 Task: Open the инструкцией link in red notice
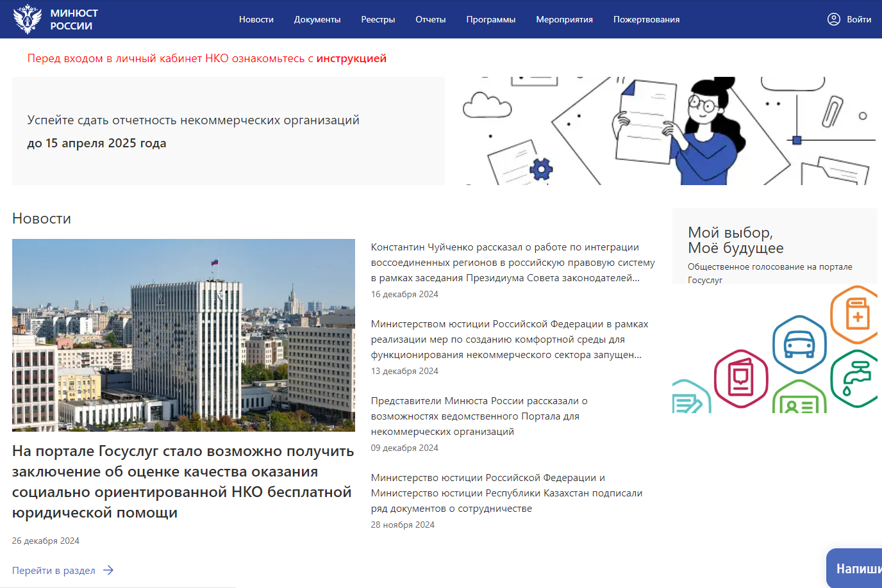click(351, 58)
